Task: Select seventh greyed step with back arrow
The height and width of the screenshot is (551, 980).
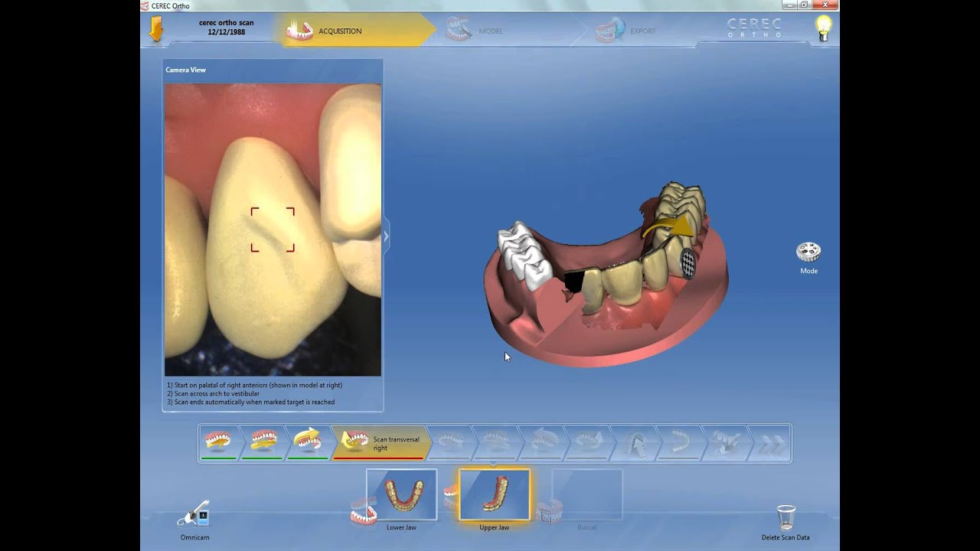Action: [x=543, y=443]
